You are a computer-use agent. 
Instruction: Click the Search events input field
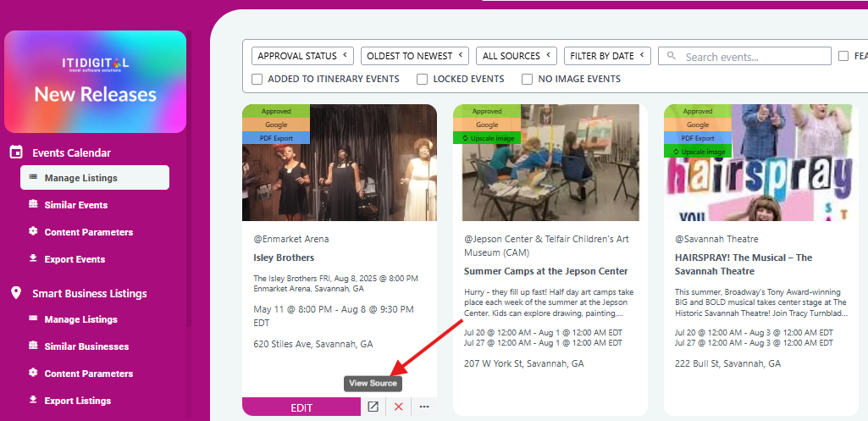[744, 56]
